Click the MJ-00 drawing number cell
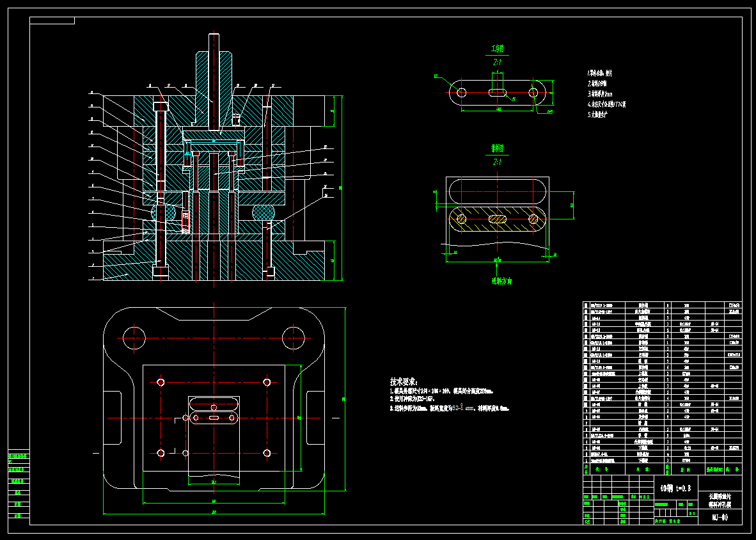Screen dimensions: 756x540 point(720,518)
